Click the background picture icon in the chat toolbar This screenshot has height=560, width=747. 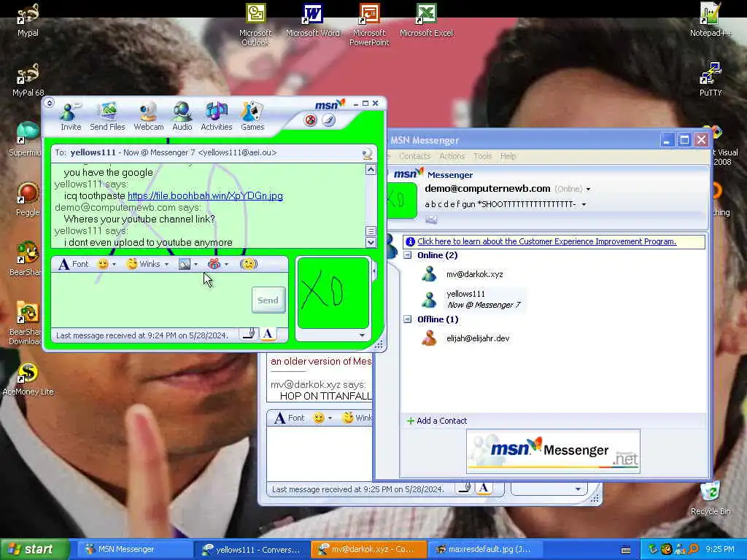pos(185,264)
